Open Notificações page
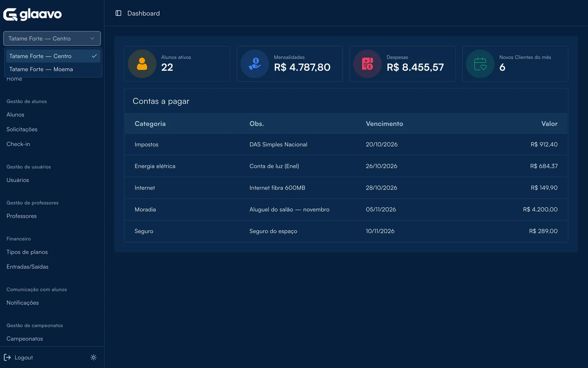Screen dimensions: 588x368 pos(23,303)
